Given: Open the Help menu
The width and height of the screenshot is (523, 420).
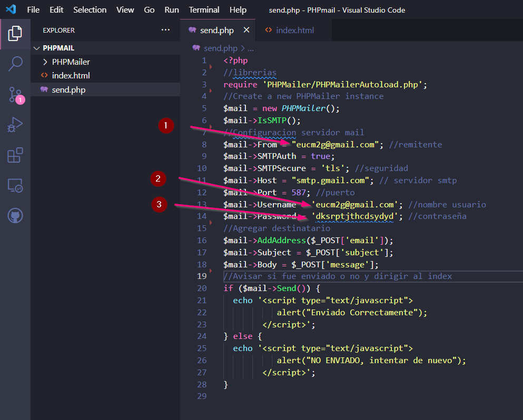Looking at the screenshot, I should [238, 10].
